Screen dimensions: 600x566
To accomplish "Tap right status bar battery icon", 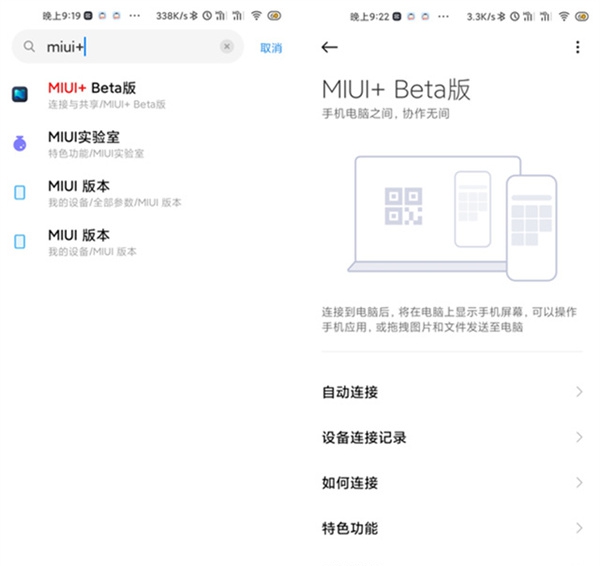I will click(582, 16).
